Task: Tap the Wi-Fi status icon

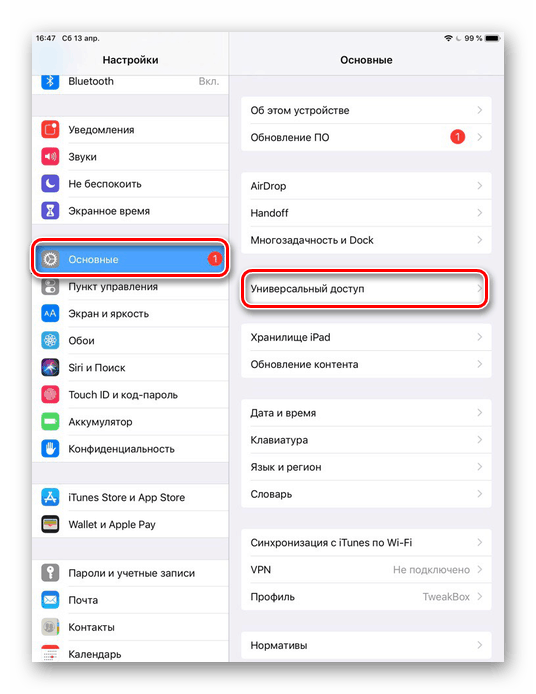Action: pos(448,39)
